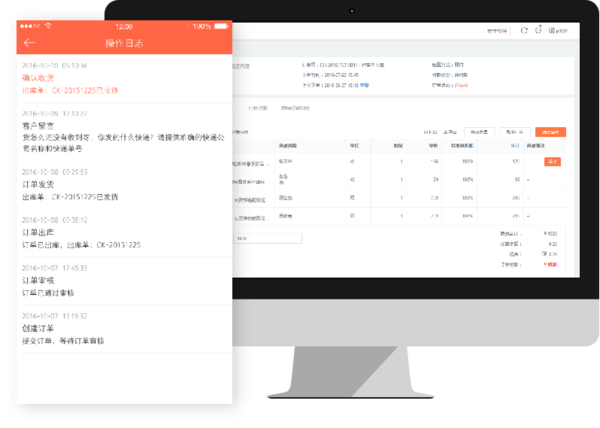Open the p1001 user account menu
This screenshot has height=428, width=600.
tap(558, 31)
